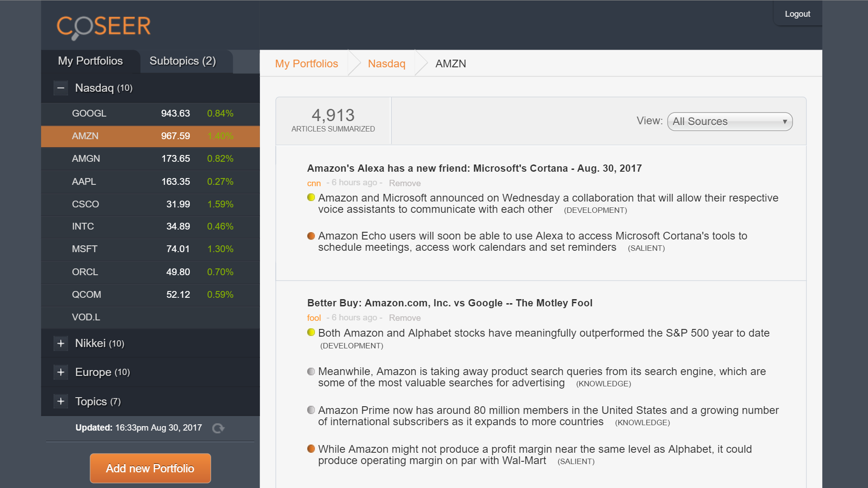
Task: Select the GOOGL stock row
Action: (x=151, y=113)
